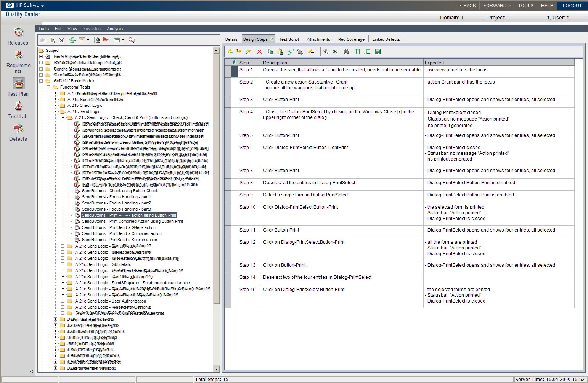The image size is (588, 383).
Task: Expand Send&Replace - Sendgroup dependencies folder
Action: [63, 283]
